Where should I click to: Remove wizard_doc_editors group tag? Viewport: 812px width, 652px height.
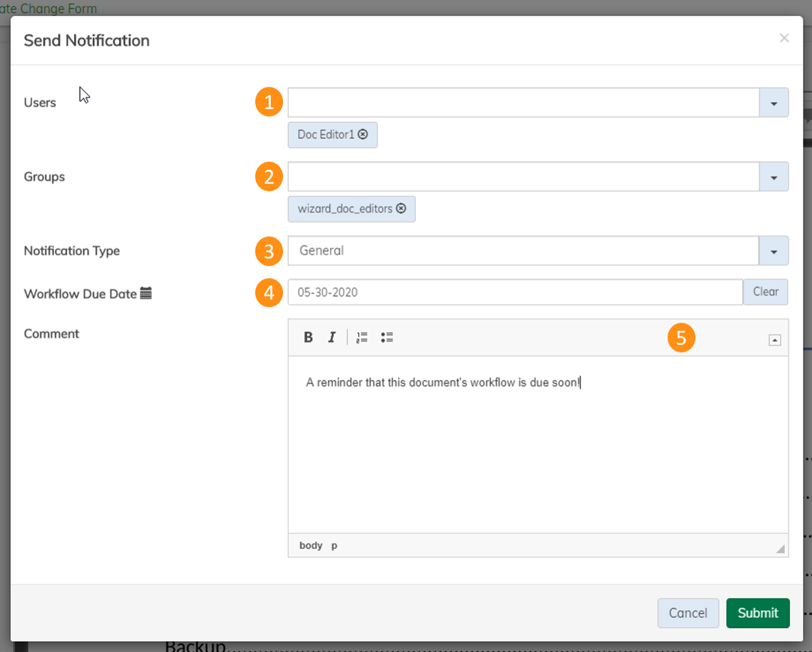401,209
